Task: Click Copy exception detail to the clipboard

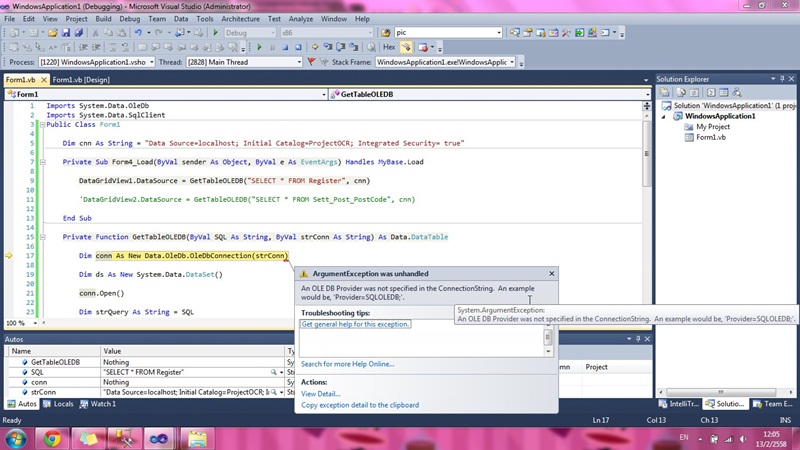Action: [x=360, y=405]
